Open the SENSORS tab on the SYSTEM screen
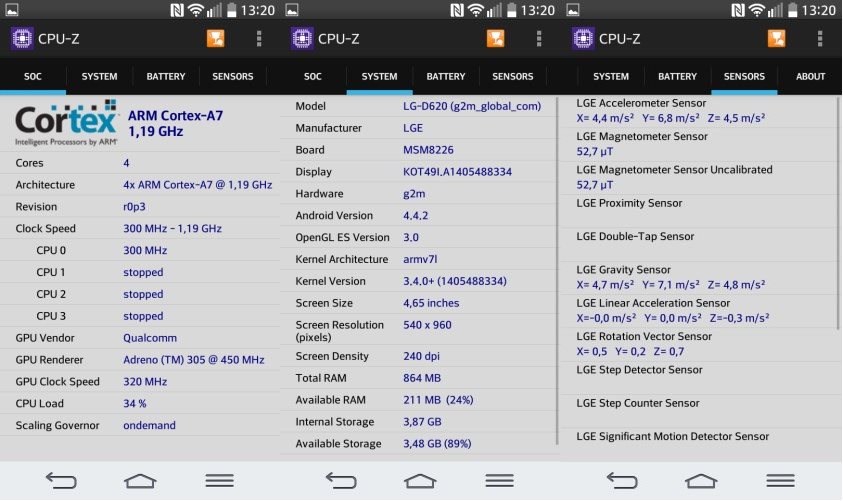The height and width of the screenshot is (501, 843). coord(512,77)
